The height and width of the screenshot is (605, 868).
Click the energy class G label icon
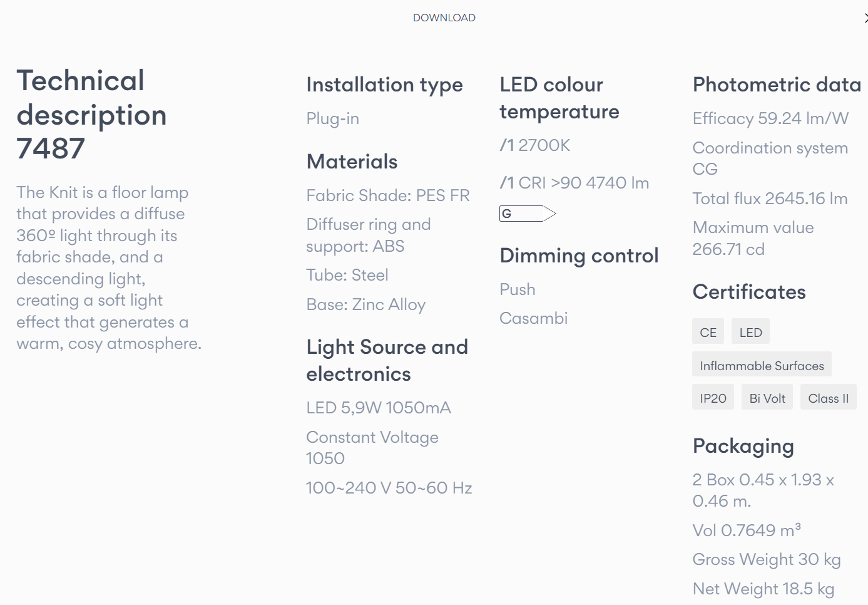click(x=528, y=214)
